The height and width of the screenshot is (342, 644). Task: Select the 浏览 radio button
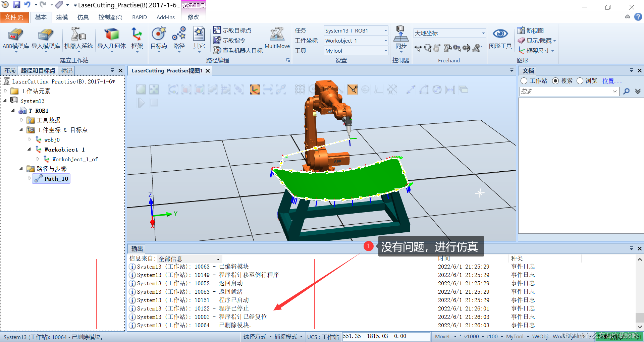pos(580,81)
